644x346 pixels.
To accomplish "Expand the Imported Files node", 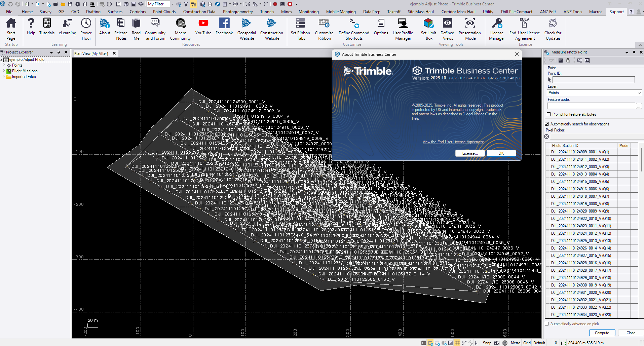I will pyautogui.click(x=4, y=77).
